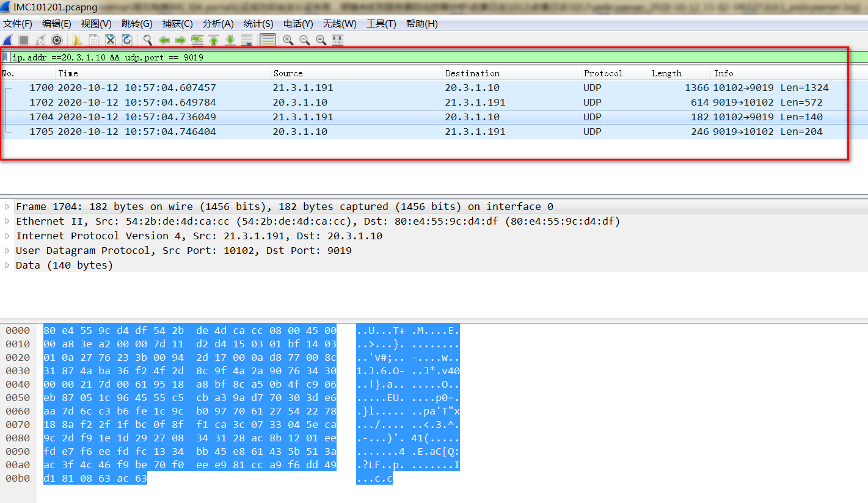Zoom out main window text

click(304, 40)
